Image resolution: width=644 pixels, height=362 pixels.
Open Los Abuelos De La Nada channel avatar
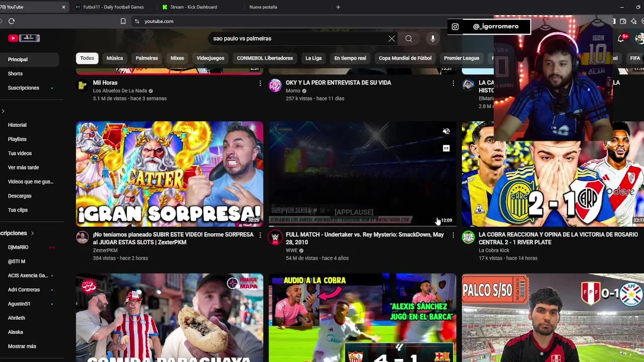tap(82, 85)
